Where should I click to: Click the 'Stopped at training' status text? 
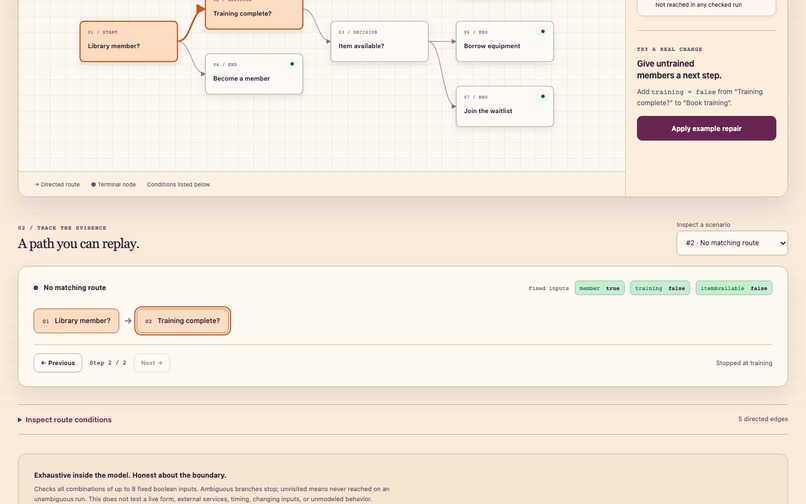pyautogui.click(x=744, y=363)
